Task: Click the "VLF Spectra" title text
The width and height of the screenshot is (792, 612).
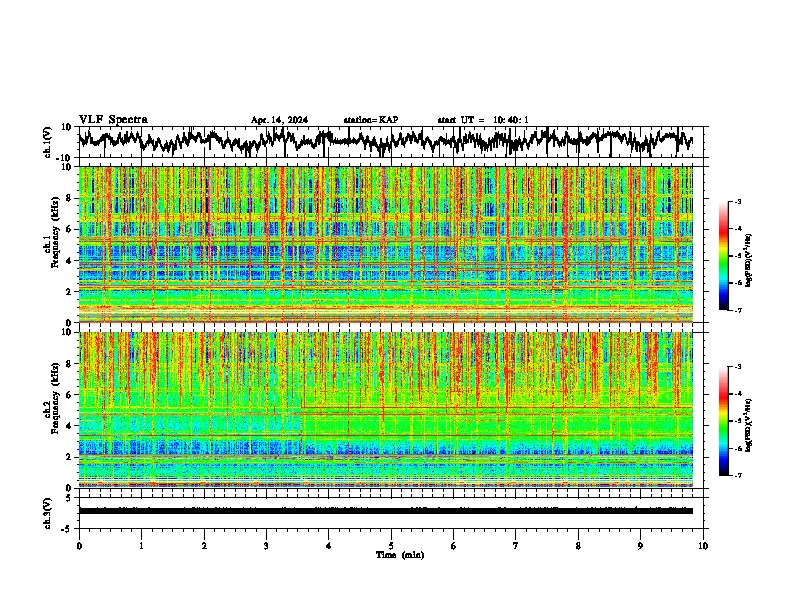Action: click(x=113, y=120)
